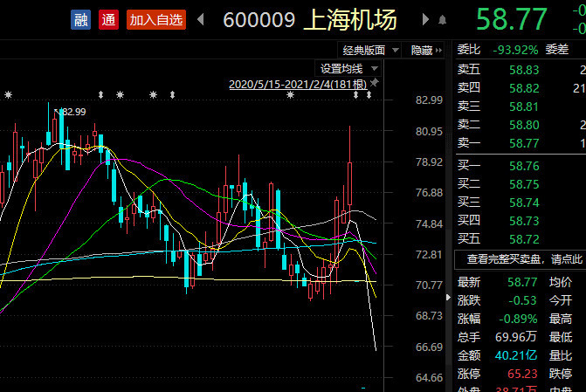Click 涨停 value 65.23
586x392 pixels.
(x=522, y=374)
